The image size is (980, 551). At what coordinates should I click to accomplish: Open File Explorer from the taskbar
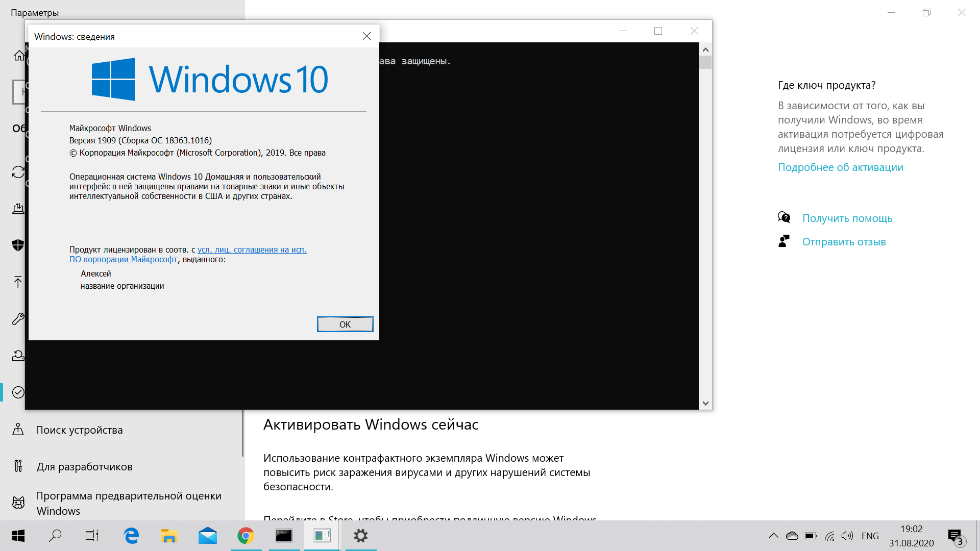[169, 536]
